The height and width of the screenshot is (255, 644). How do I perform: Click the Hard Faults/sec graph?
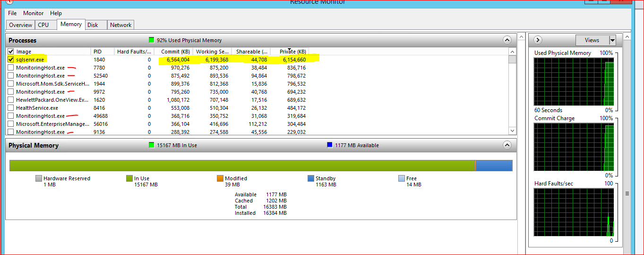click(574, 212)
